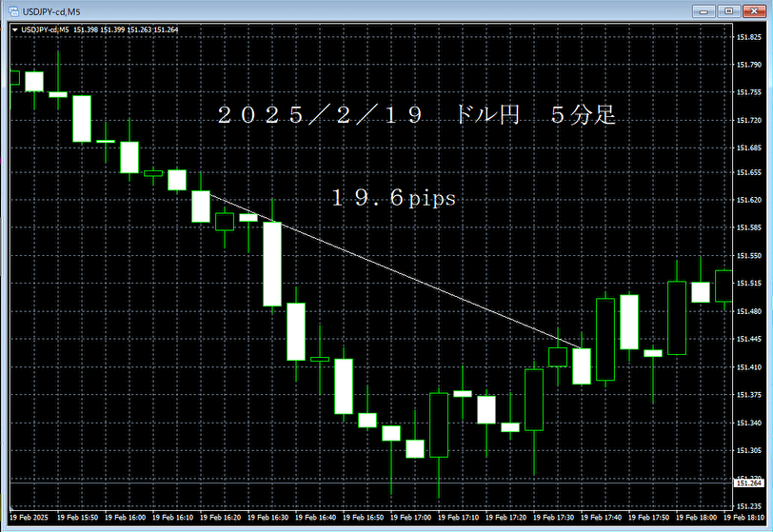This screenshot has height=532, width=773.
Task: Close the USDJPY-cd,M5 chart window
Action: click(754, 10)
